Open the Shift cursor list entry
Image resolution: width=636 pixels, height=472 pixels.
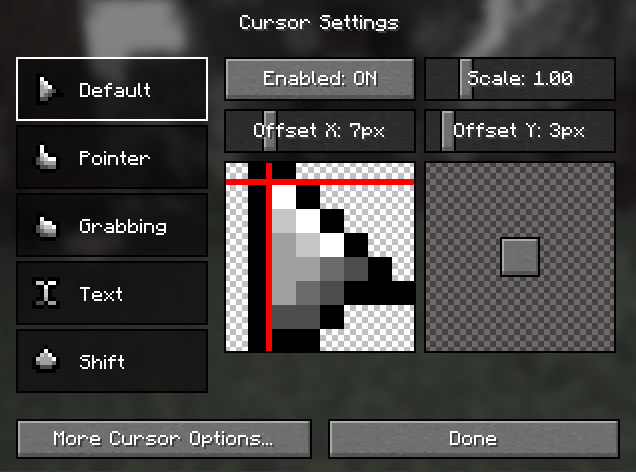pos(112,361)
